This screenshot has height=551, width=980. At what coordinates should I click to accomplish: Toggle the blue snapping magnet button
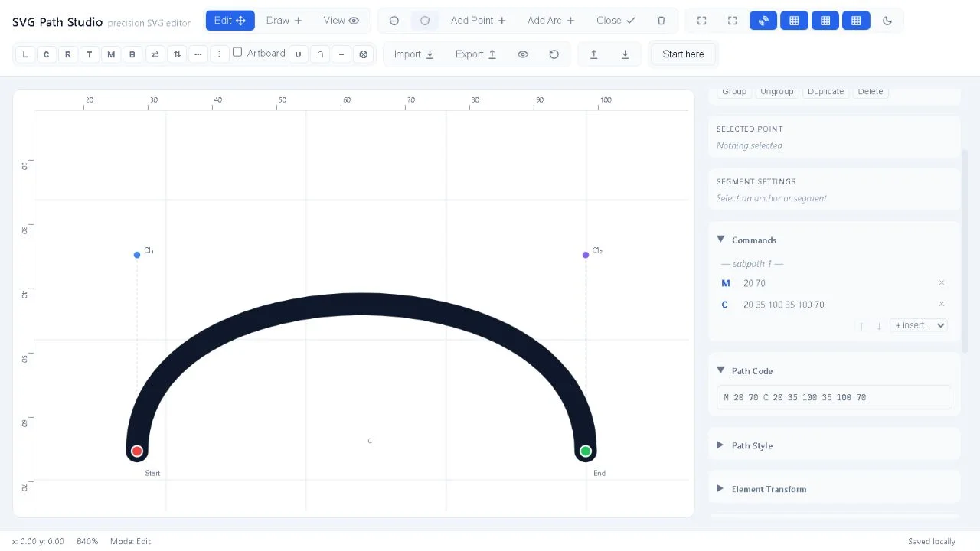tap(763, 21)
